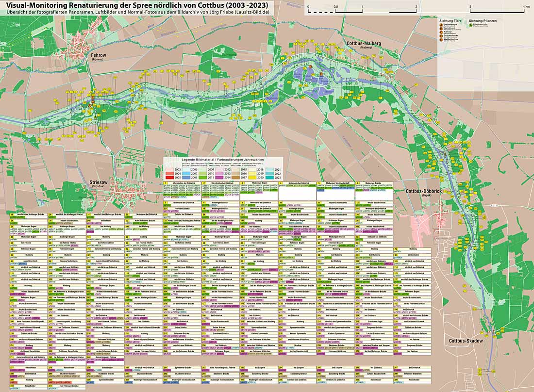Click yellow number 1 marker in the photo table
This screenshot has width=534, height=392.
166,182
